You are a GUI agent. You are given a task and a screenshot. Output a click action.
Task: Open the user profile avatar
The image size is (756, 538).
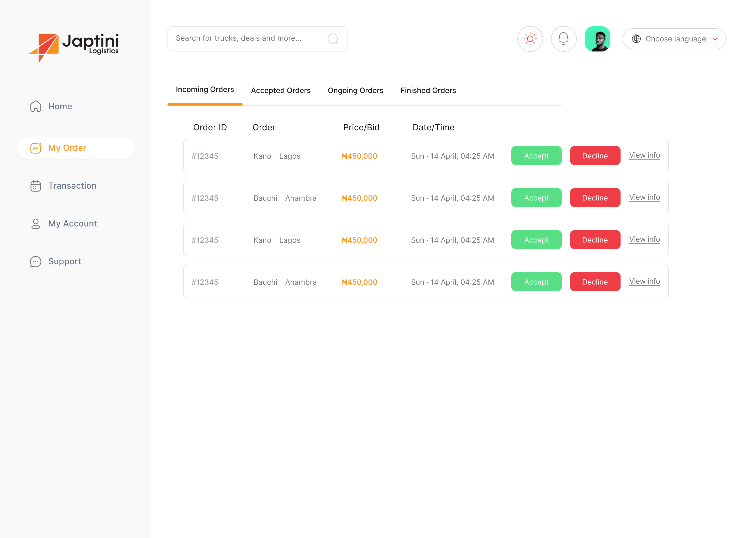pos(597,39)
